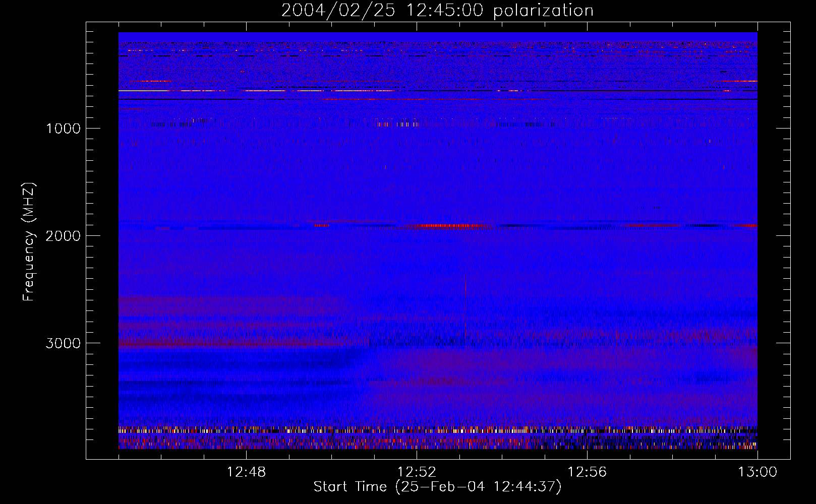Click the '2000' frequency tick label
816x504 pixels.
coord(63,236)
